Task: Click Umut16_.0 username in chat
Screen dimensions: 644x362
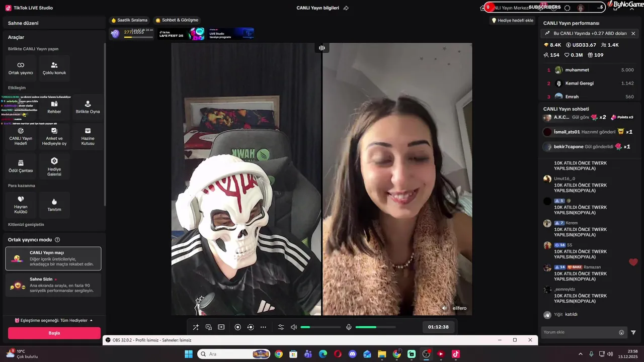Action: click(x=565, y=178)
